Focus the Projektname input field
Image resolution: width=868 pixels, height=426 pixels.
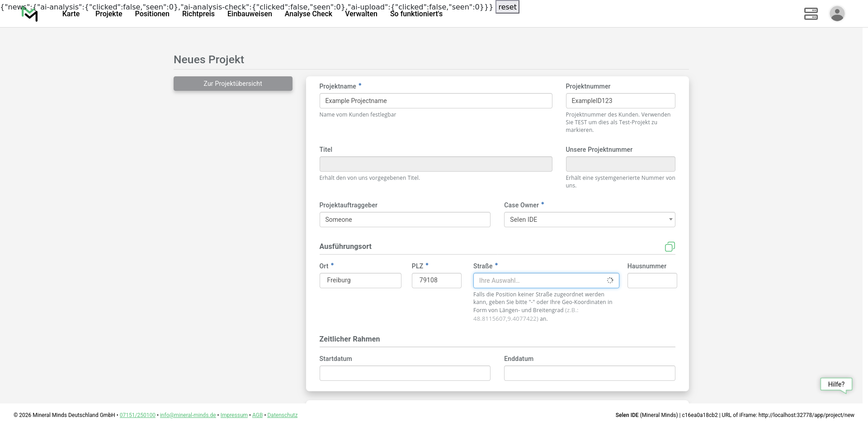point(435,101)
